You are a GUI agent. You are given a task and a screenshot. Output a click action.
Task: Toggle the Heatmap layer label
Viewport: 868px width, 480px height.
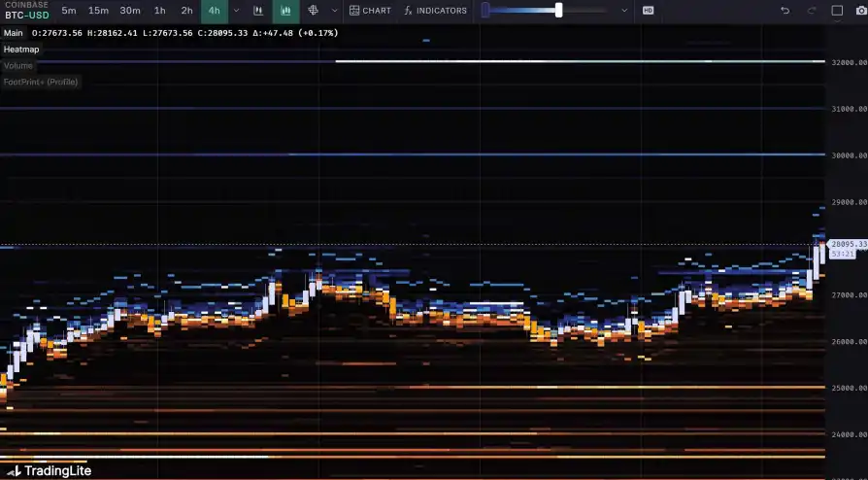click(21, 49)
